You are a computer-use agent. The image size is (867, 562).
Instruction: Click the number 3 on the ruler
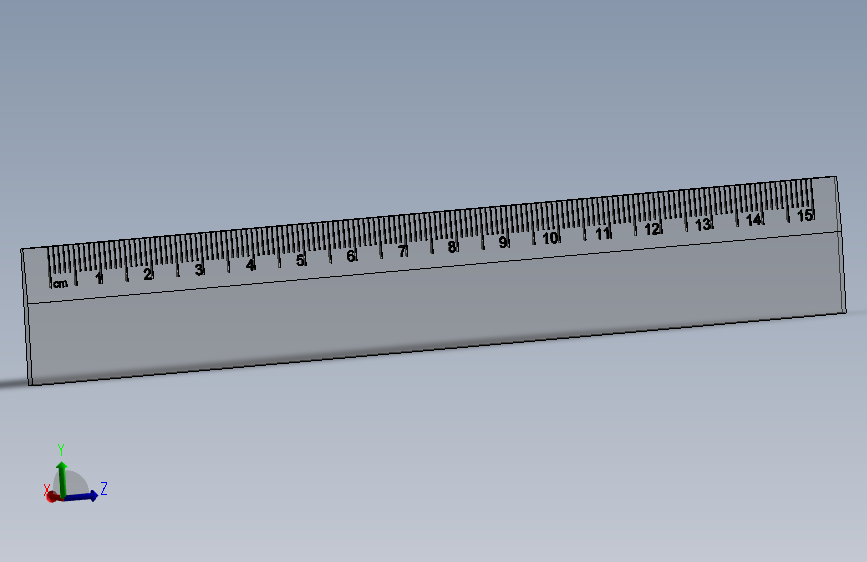(x=199, y=269)
